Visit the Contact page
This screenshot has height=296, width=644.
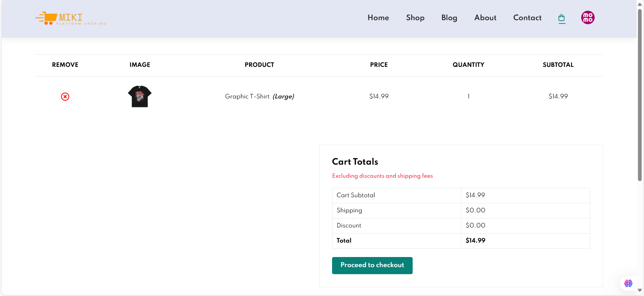527,18
